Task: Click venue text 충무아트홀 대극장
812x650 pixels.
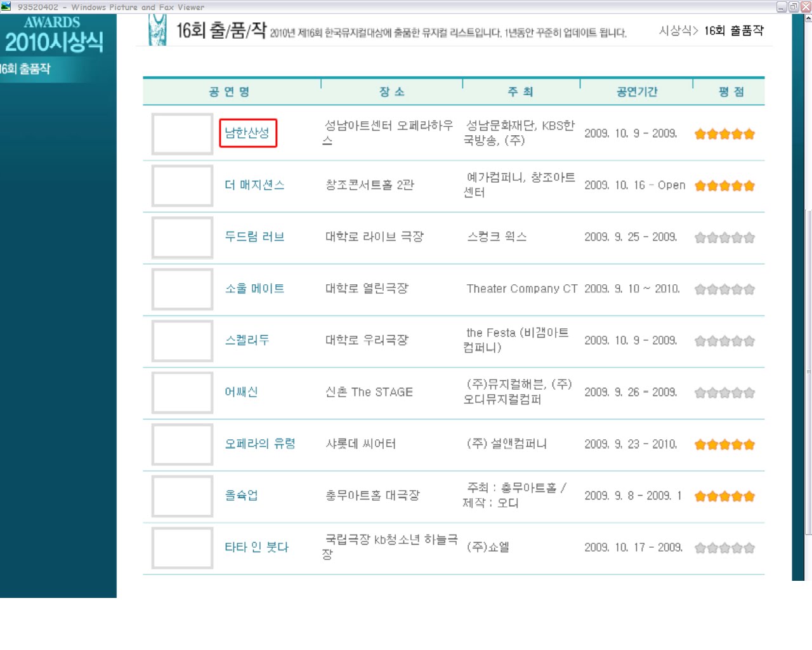Action: pos(372,495)
